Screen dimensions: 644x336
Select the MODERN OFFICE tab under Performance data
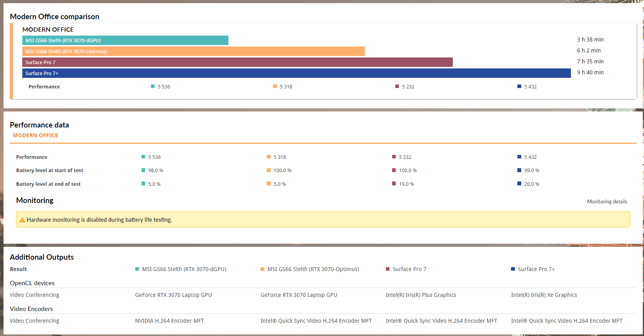point(36,135)
